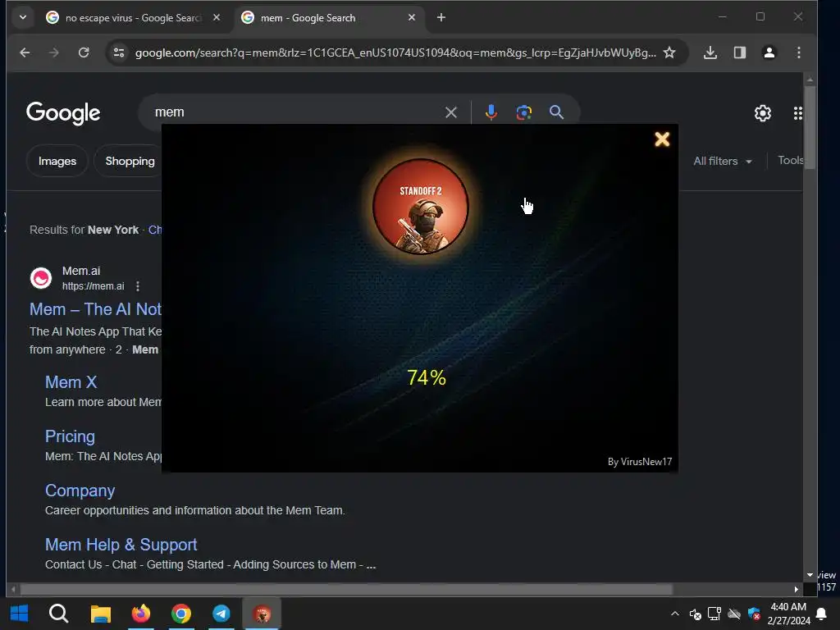Filter results by Shopping
This screenshot has width=840, height=630.
(130, 161)
